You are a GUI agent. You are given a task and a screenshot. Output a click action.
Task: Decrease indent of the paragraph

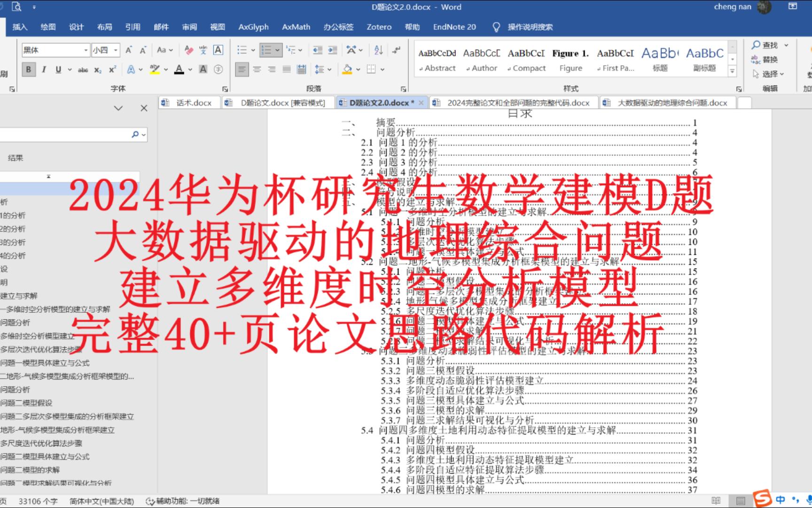[318, 50]
